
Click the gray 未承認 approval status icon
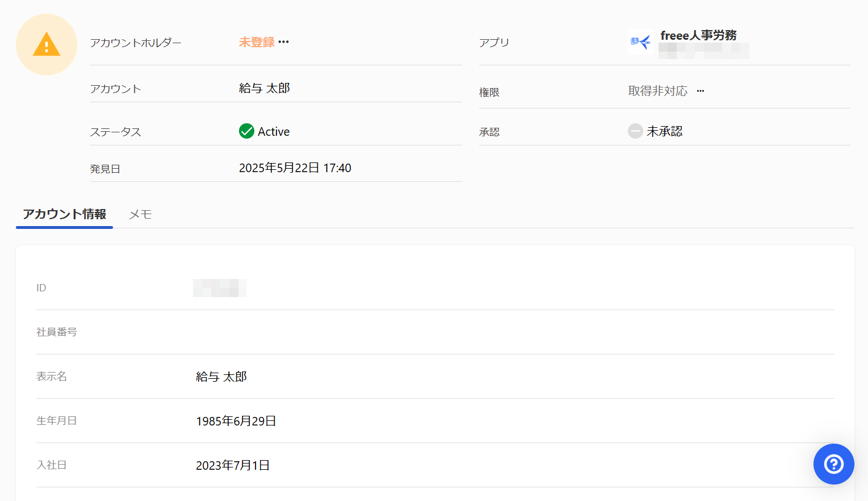pyautogui.click(x=635, y=131)
